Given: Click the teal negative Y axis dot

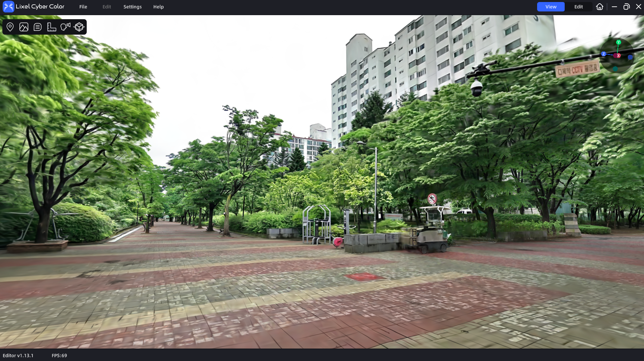Looking at the screenshot, I should (x=615, y=69).
